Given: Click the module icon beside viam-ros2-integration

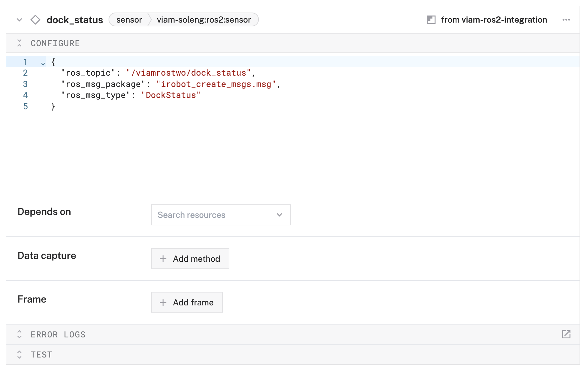Looking at the screenshot, I should pos(431,20).
